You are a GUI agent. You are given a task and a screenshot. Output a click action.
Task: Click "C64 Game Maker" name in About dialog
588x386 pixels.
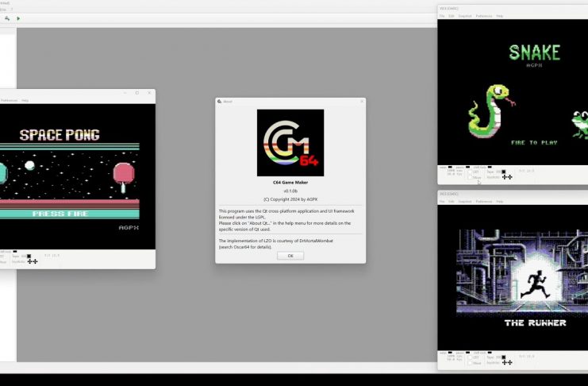pyautogui.click(x=290, y=183)
